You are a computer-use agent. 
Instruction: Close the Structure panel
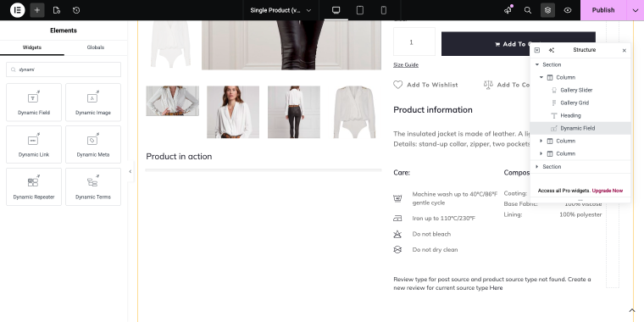[x=625, y=50]
